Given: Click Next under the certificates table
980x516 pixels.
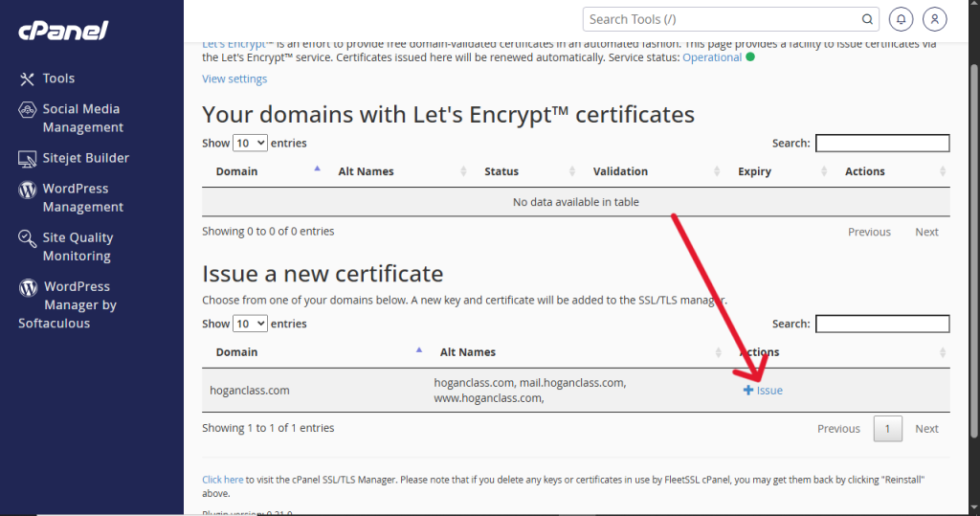Looking at the screenshot, I should tap(926, 232).
